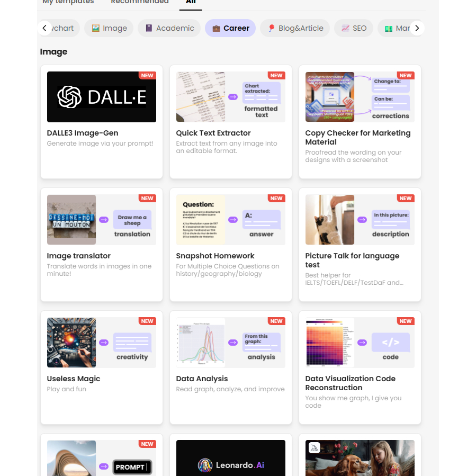This screenshot has width=476, height=476.
Task: Open the heatmap Code Reconstruction thumbnail
Action: pos(360,343)
